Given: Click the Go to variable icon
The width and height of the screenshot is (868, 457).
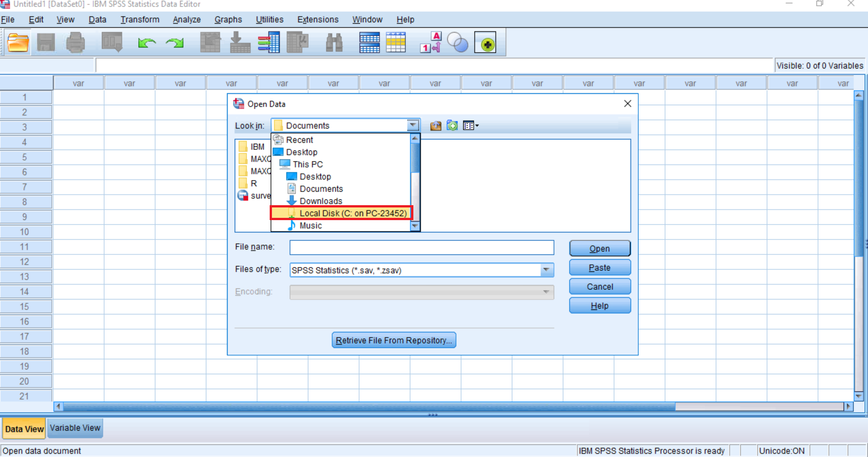Looking at the screenshot, I should click(240, 43).
